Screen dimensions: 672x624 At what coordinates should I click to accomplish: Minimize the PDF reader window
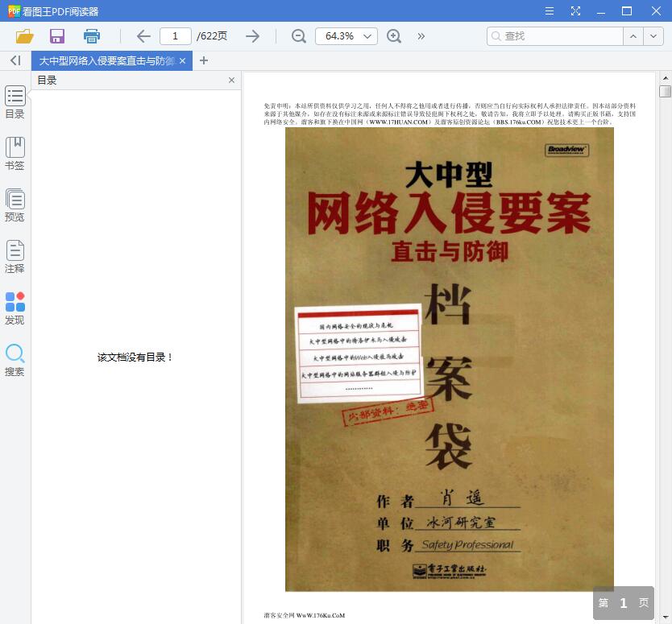point(601,11)
